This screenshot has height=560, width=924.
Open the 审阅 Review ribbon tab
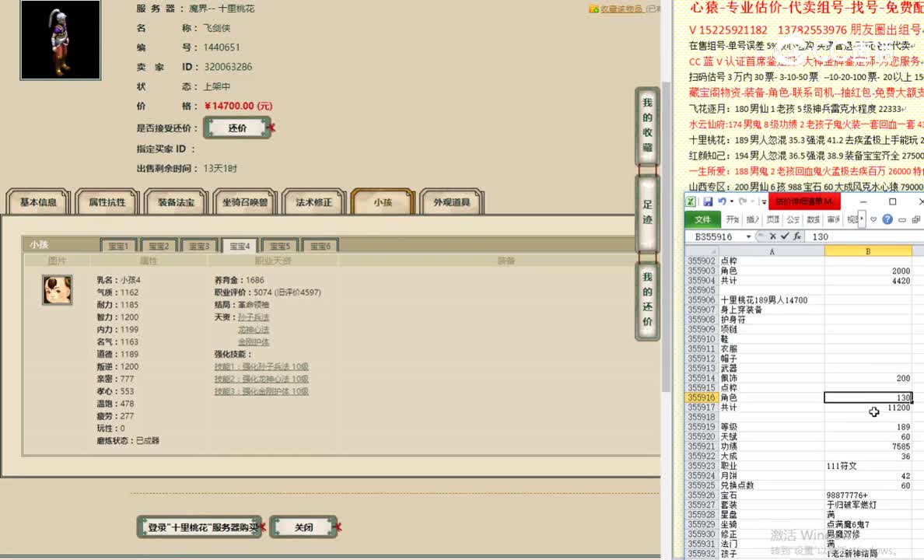click(x=833, y=219)
